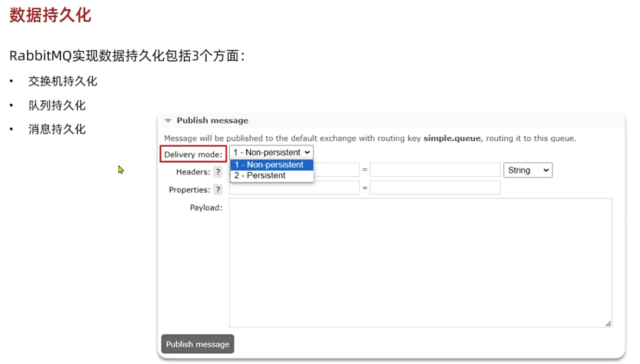Viewport: 640px width, 364px height.
Task: Click the '消息持久化' bullet text
Action: (x=57, y=129)
